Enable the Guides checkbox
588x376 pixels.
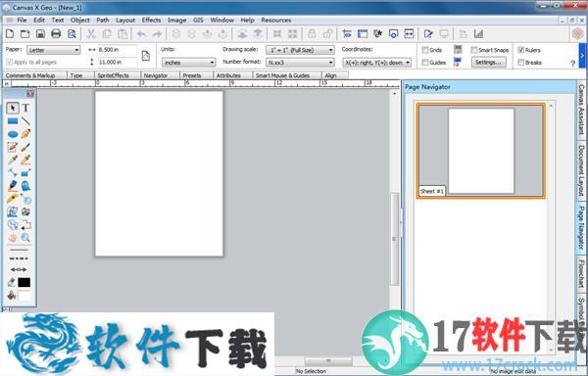425,62
